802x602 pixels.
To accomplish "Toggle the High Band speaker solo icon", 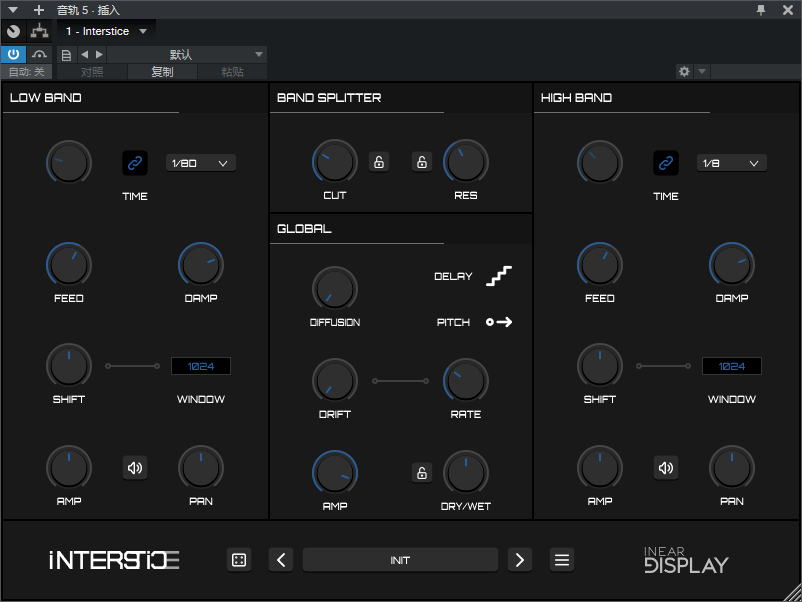I will pos(666,467).
